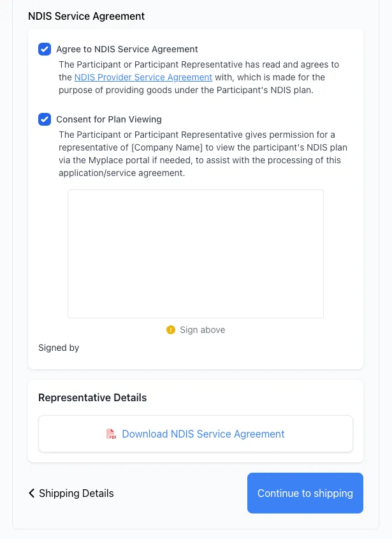The image size is (392, 539).
Task: Click the Sign above hint text
Action: (x=202, y=330)
